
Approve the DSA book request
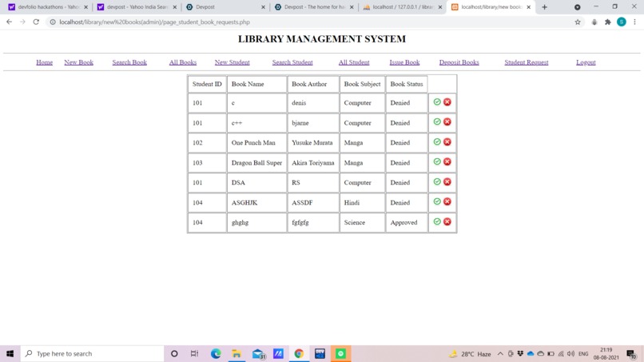click(437, 181)
